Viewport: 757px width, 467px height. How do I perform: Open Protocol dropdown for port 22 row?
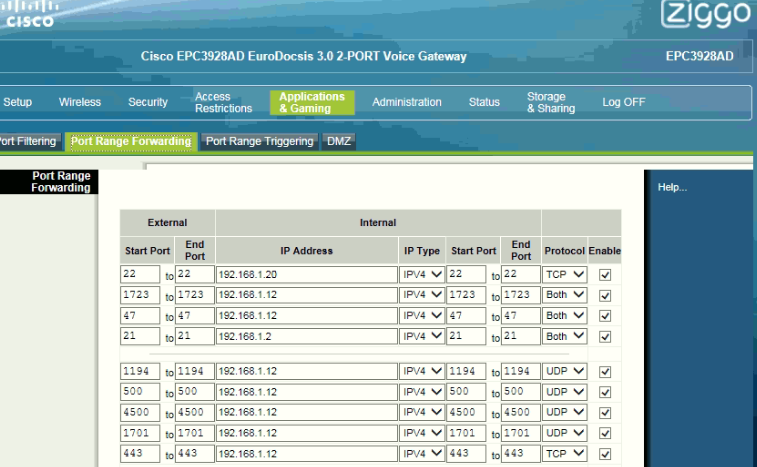pos(564,274)
